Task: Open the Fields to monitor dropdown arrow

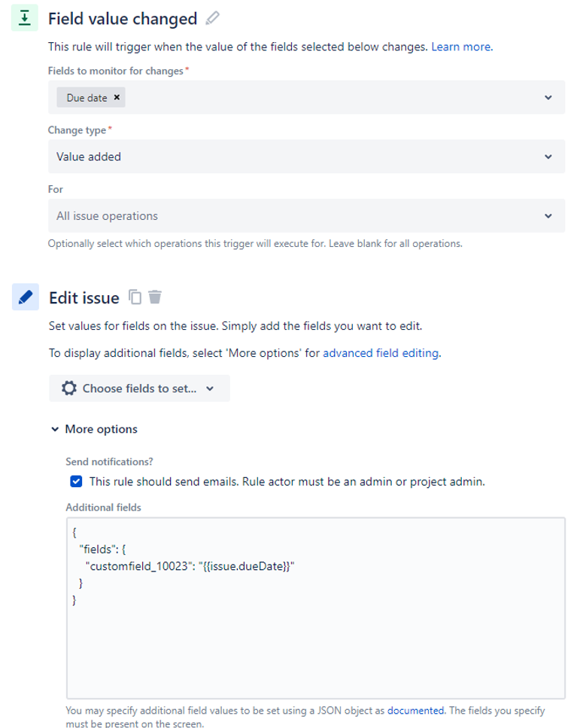Action: [x=548, y=98]
